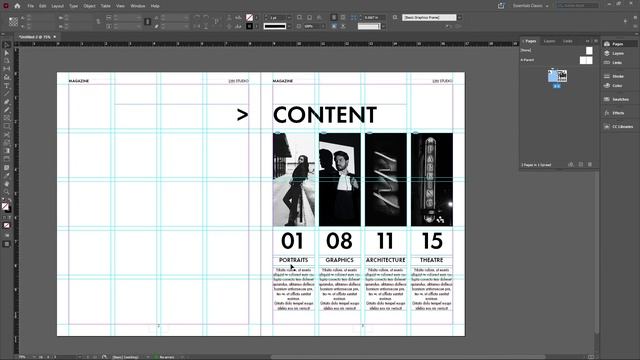Select the Pencil tool
640x360 pixels.
click(x=7, y=110)
